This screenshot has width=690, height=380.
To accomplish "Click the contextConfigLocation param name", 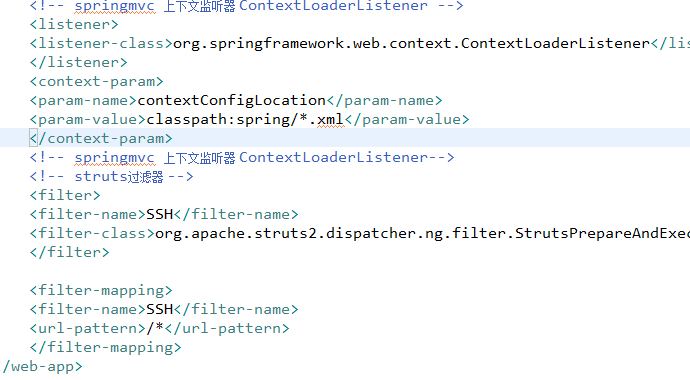I will tap(231, 100).
